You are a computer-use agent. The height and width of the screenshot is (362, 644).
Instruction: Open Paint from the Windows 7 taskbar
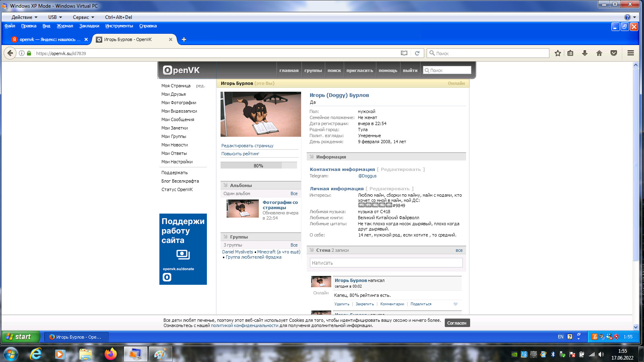pyautogui.click(x=160, y=354)
